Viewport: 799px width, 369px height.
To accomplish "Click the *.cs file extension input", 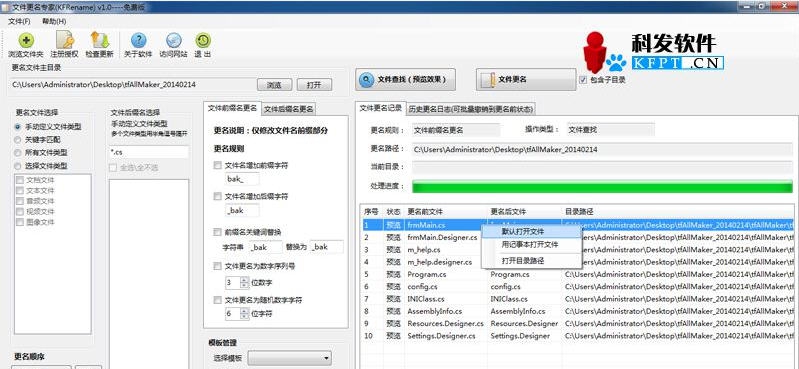I will (x=149, y=152).
